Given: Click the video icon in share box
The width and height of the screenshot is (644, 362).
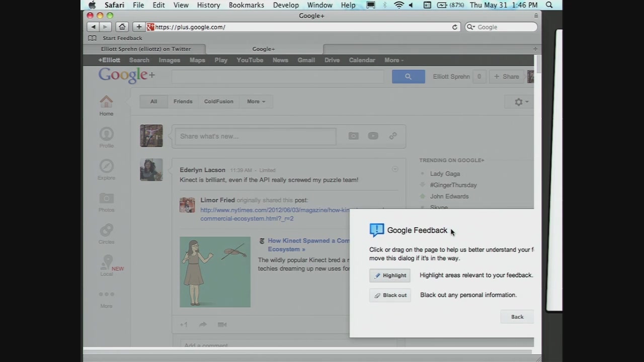Looking at the screenshot, I should [x=373, y=136].
